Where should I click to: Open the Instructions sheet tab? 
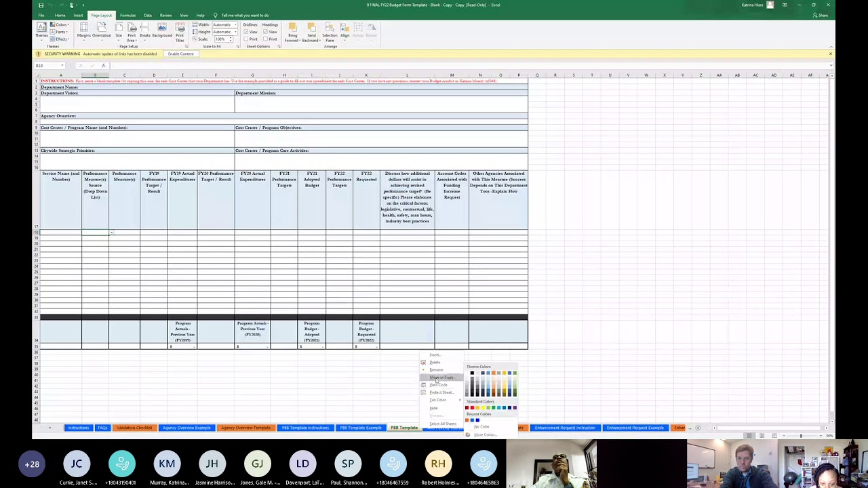tap(78, 428)
